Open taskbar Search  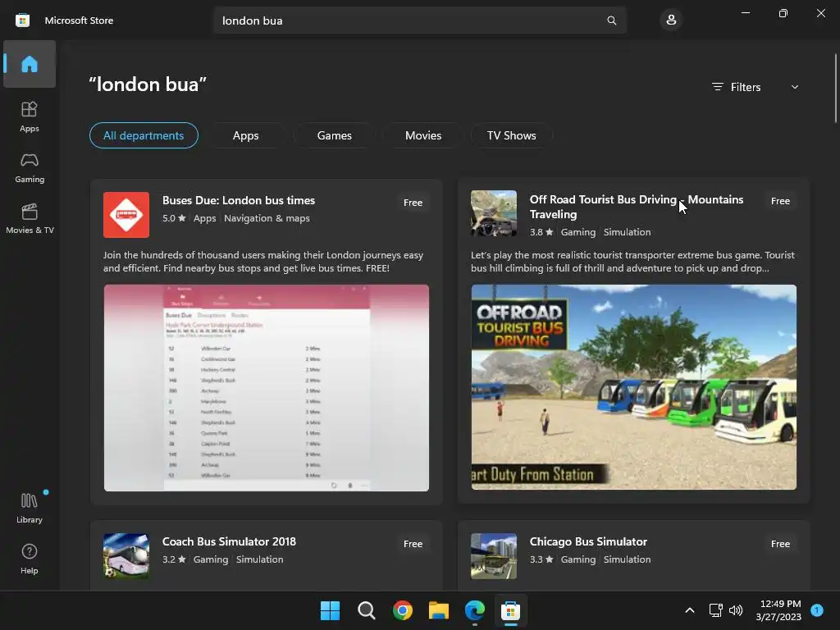click(x=367, y=610)
